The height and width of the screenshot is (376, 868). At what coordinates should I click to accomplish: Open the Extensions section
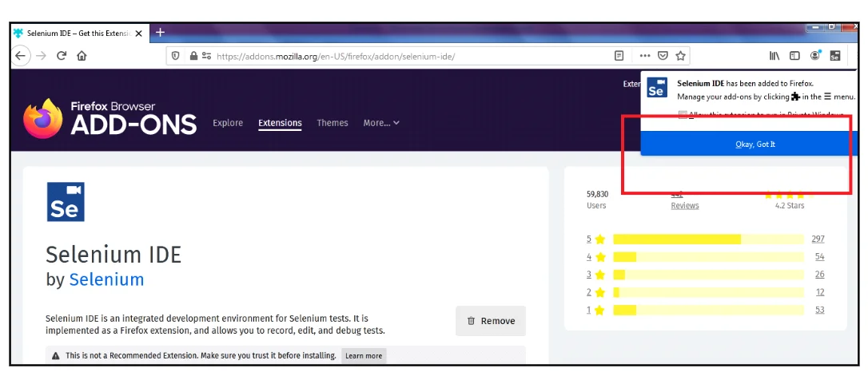[x=280, y=123]
